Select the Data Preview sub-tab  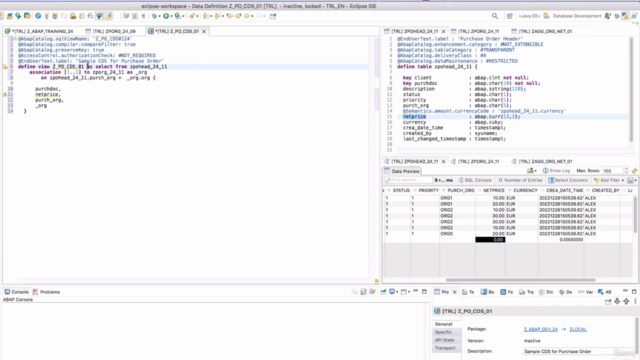tap(402, 171)
